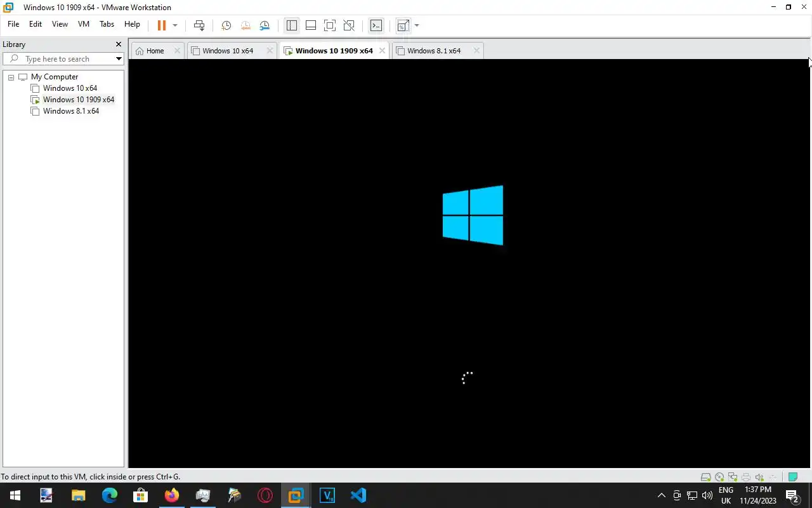This screenshot has height=508, width=812.
Task: Show hidden system tray icons
Action: [x=661, y=495]
